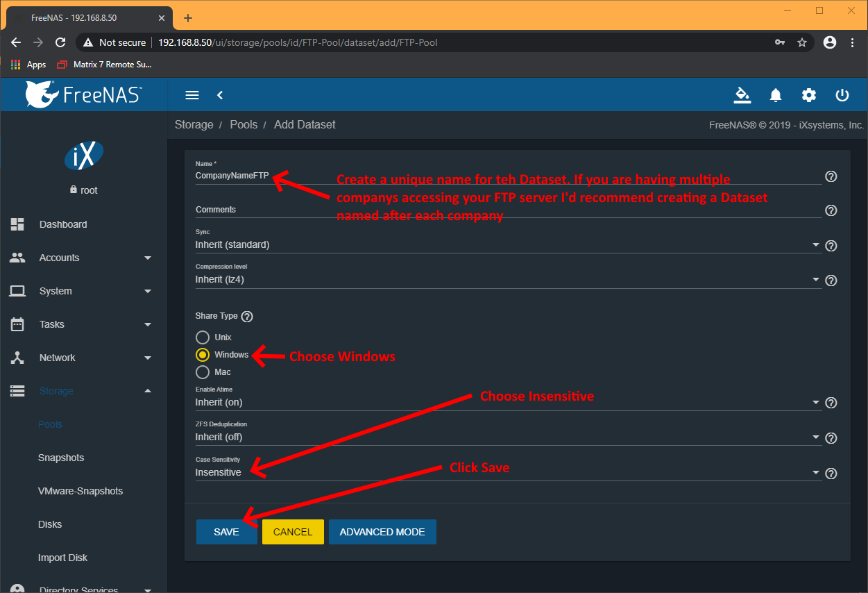
Task: Click the Pools breadcrumb link
Action: [x=244, y=125]
